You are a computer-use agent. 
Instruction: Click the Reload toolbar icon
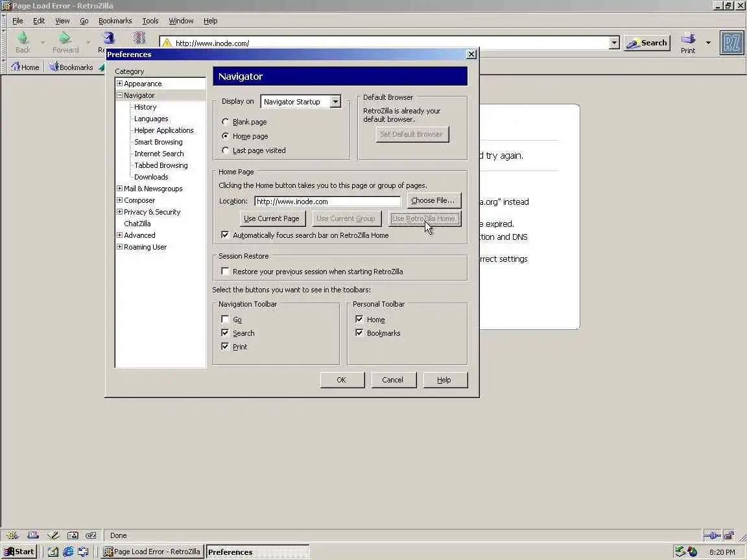(109, 38)
